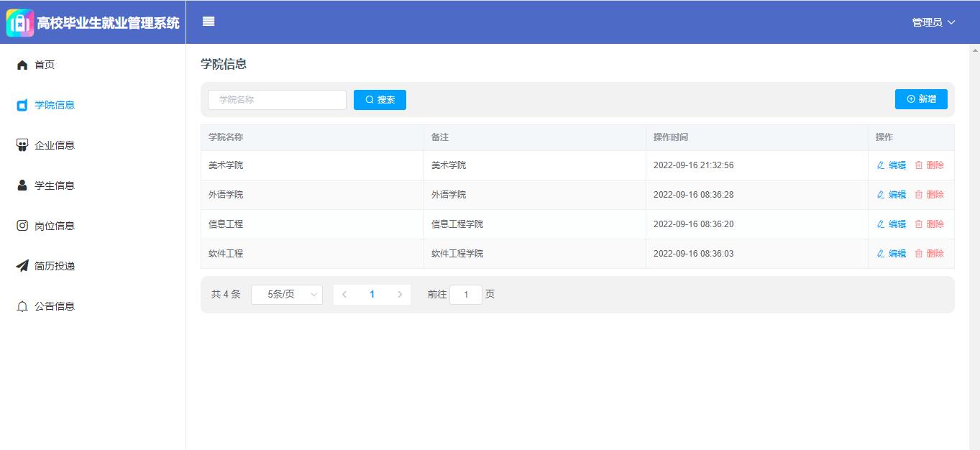Expand the 5条/页 page size selector
980x450 pixels.
click(x=286, y=295)
